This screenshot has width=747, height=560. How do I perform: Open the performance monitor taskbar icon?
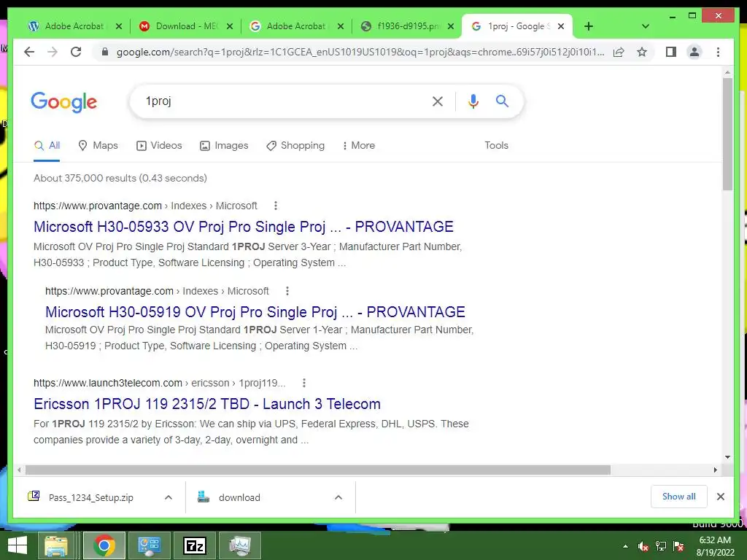(240, 545)
